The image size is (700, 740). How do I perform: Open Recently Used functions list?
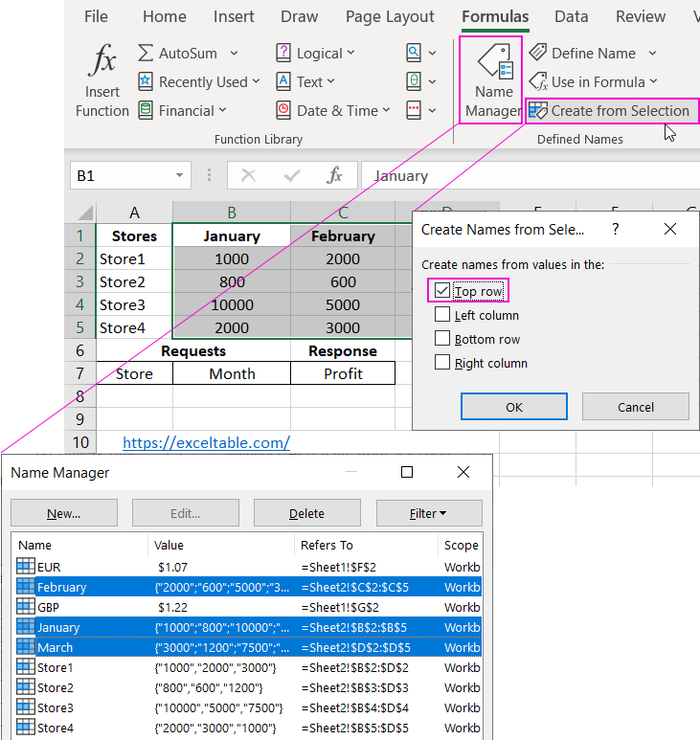point(198,82)
